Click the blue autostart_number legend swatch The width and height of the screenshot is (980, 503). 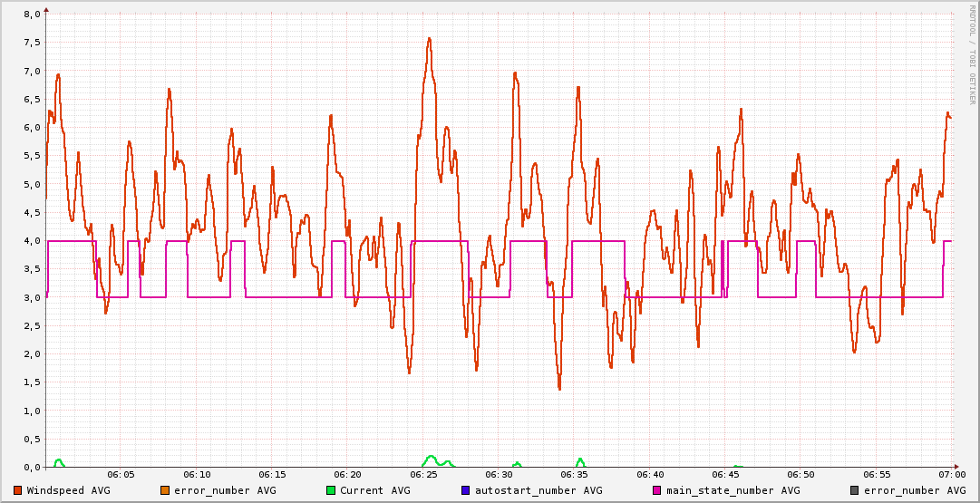tap(466, 490)
